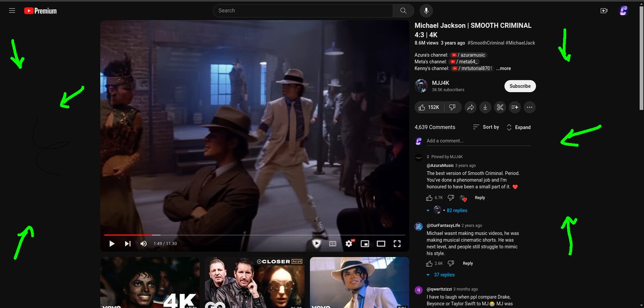Click the magnifier search button

(403, 10)
